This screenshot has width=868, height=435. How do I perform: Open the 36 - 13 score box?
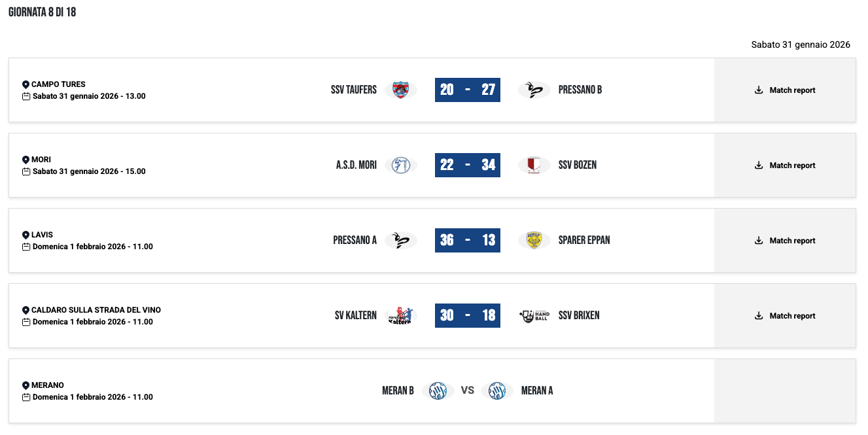467,241
